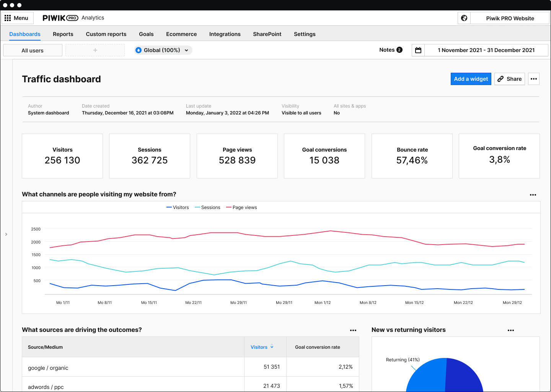
Task: Open the dashboard options ellipsis menu
Action: tap(534, 79)
